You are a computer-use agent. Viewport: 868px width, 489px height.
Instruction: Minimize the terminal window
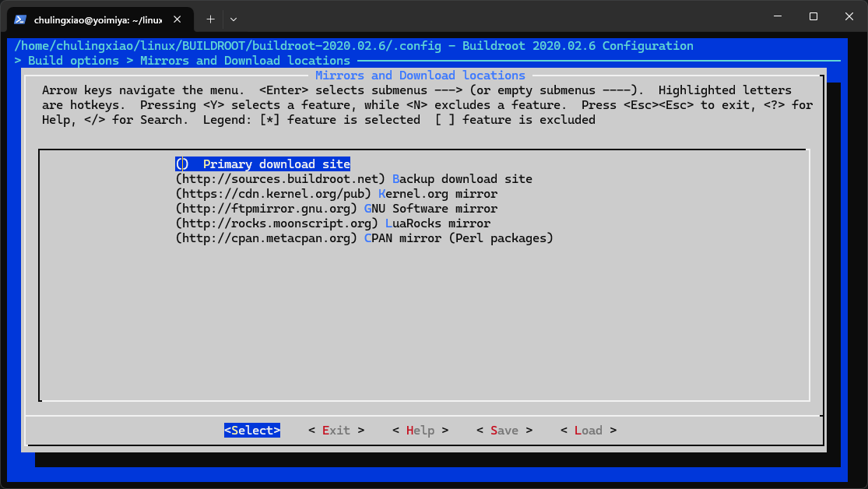778,16
